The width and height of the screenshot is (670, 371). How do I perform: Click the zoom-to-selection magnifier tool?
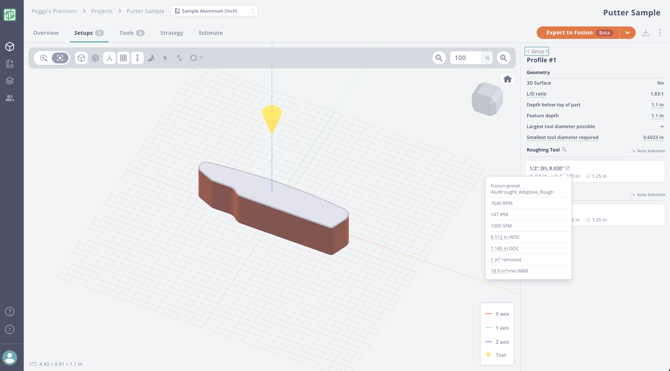point(43,58)
